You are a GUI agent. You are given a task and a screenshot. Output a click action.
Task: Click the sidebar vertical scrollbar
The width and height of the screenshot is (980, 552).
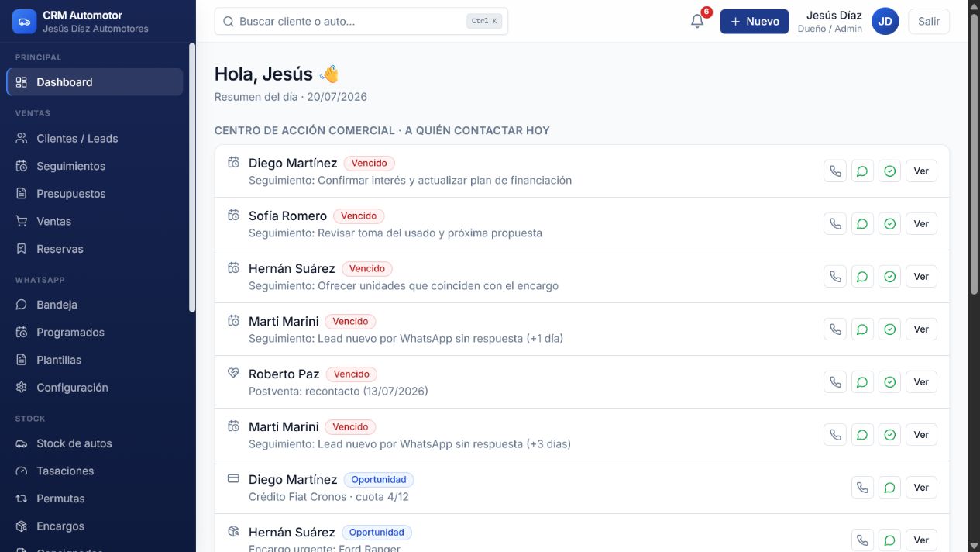(192, 178)
